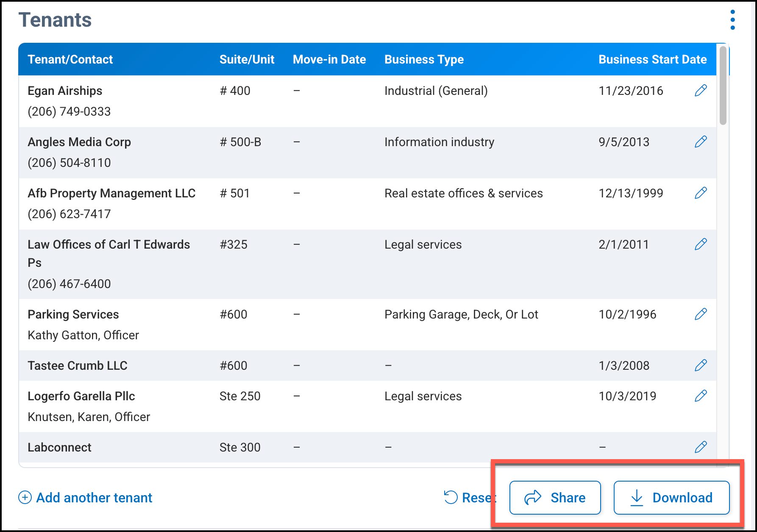
Task: Click the Business Start Date header
Action: tap(652, 59)
